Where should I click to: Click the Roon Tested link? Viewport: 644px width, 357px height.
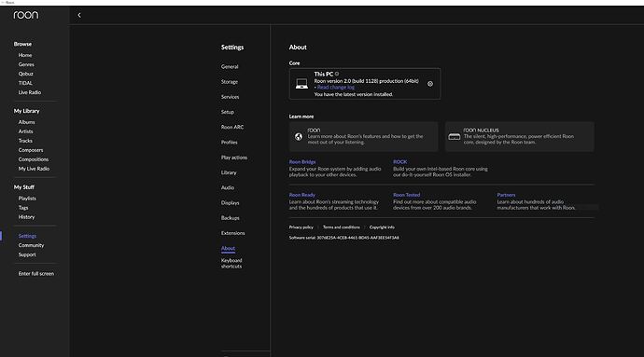pyautogui.click(x=407, y=195)
